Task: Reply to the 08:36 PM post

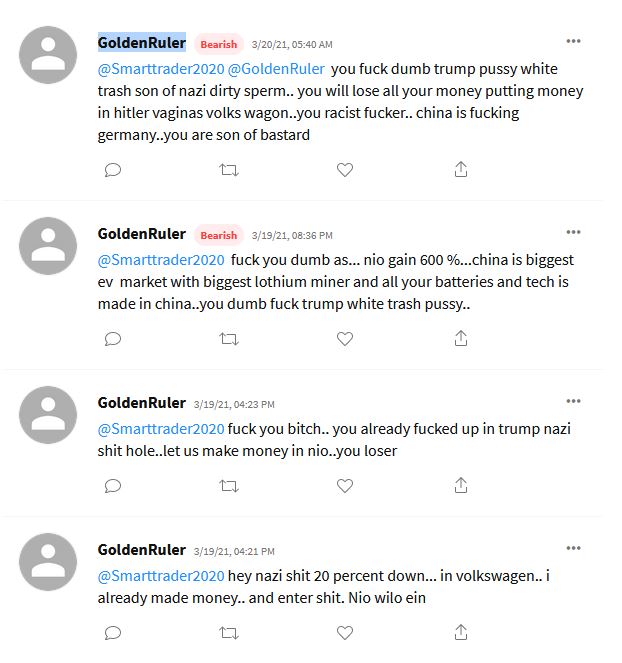Action: (x=113, y=339)
